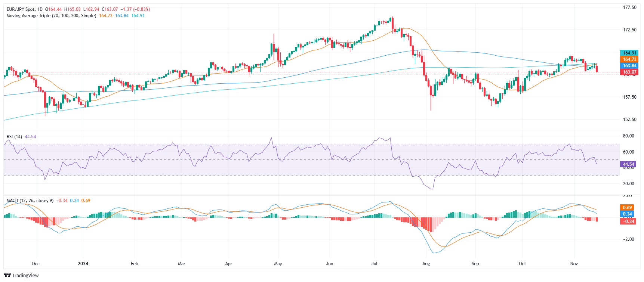Image resolution: width=644 pixels, height=282 pixels.
Task: Select the Moving Average Triple indicator legend
Action: 51,16
